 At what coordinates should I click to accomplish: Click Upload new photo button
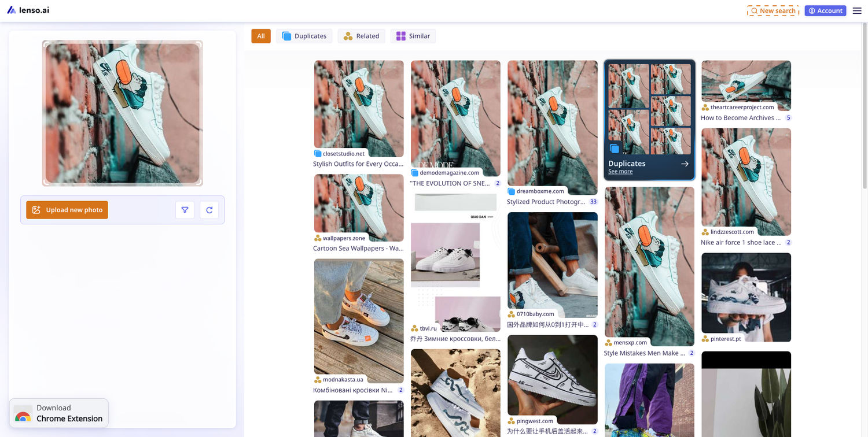(67, 210)
